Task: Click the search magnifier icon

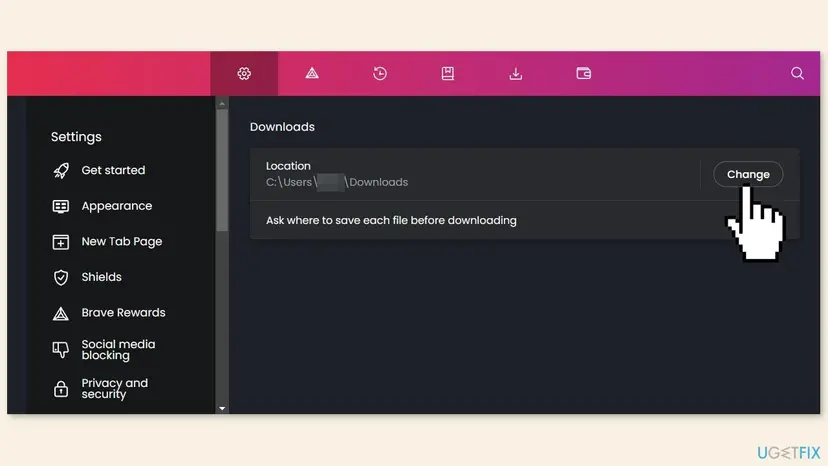Action: pyautogui.click(x=797, y=73)
